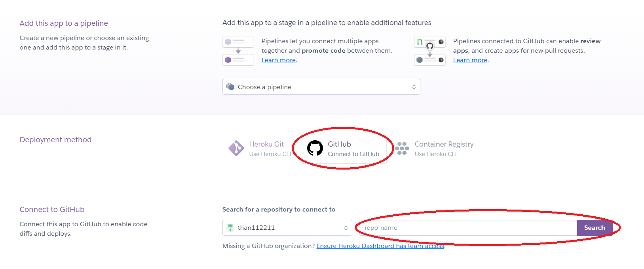Click Ensure Heroku Dashboard has team access link
This screenshot has width=644, height=269.
pyautogui.click(x=380, y=246)
